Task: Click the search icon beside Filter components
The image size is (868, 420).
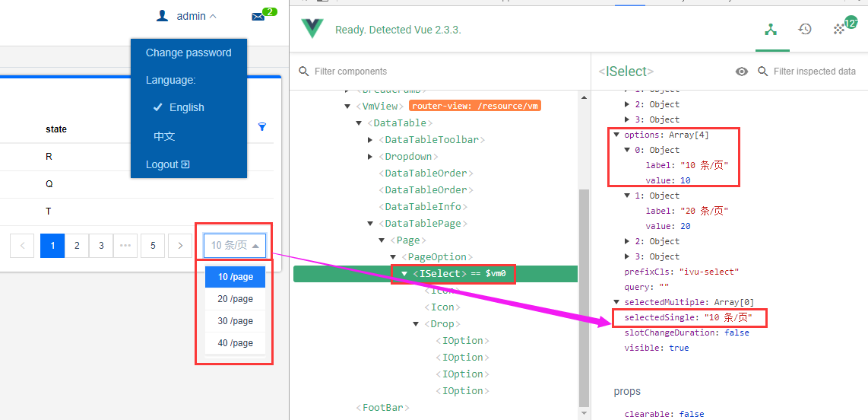Action: click(x=303, y=71)
